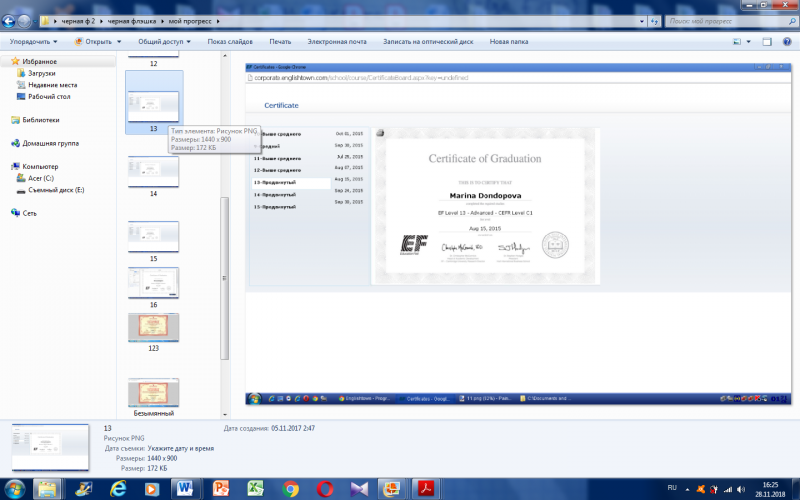Select 'Библиотеки' in the navigation pane
Viewport: 800px width, 500px height.
pos(40,120)
